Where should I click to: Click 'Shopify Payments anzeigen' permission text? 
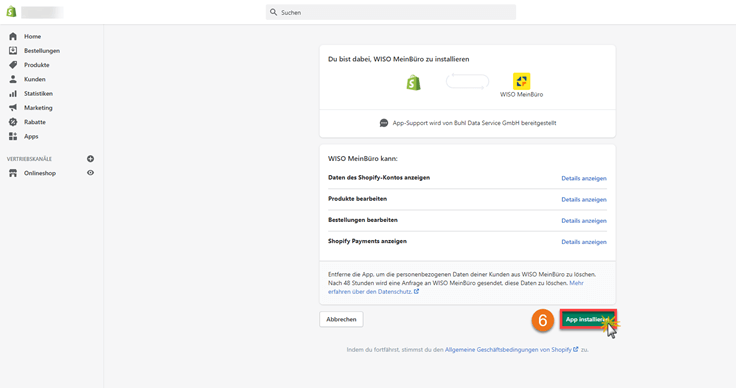click(x=368, y=241)
